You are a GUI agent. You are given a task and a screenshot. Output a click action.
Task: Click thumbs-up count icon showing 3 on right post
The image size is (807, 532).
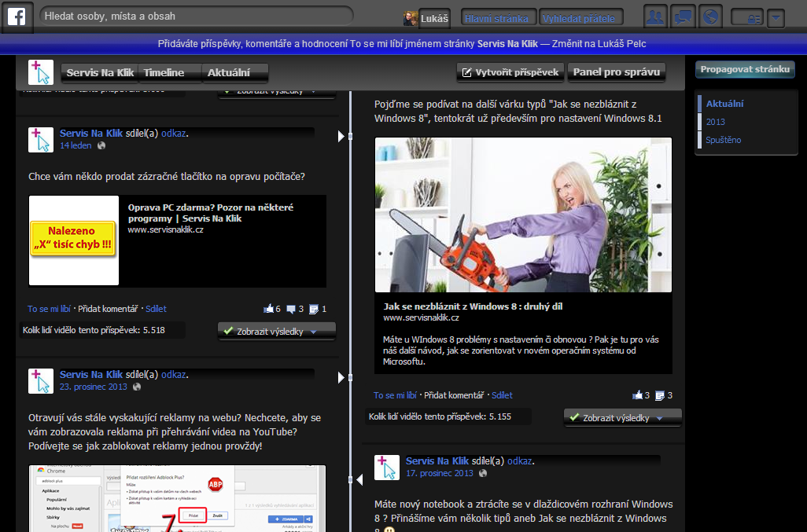pyautogui.click(x=638, y=395)
